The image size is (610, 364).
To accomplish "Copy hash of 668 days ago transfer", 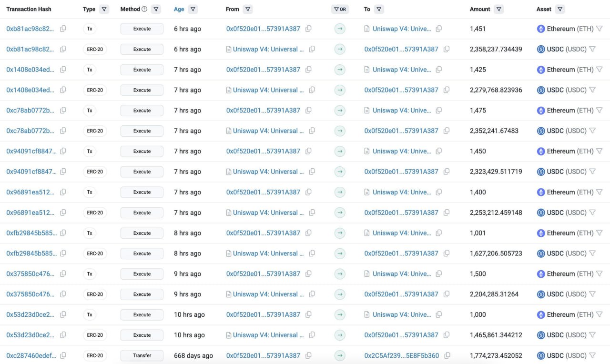I will 63,355.
